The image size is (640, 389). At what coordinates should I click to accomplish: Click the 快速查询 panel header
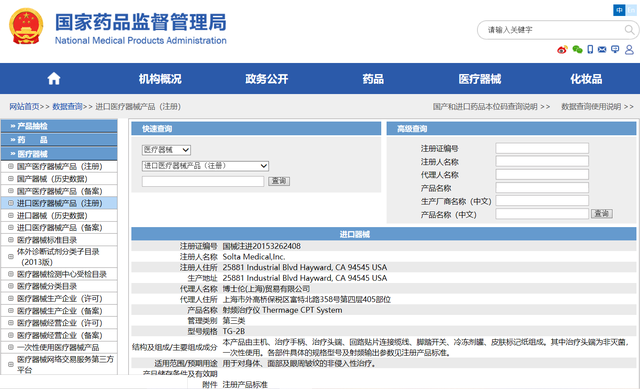(x=256, y=129)
